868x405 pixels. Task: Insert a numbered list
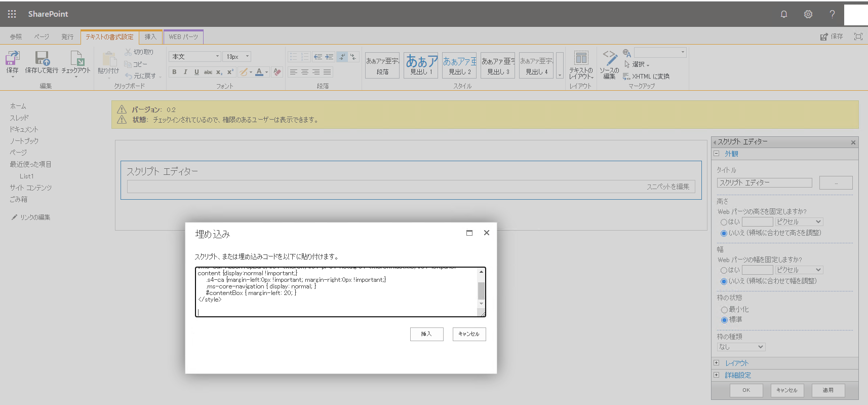click(x=305, y=57)
